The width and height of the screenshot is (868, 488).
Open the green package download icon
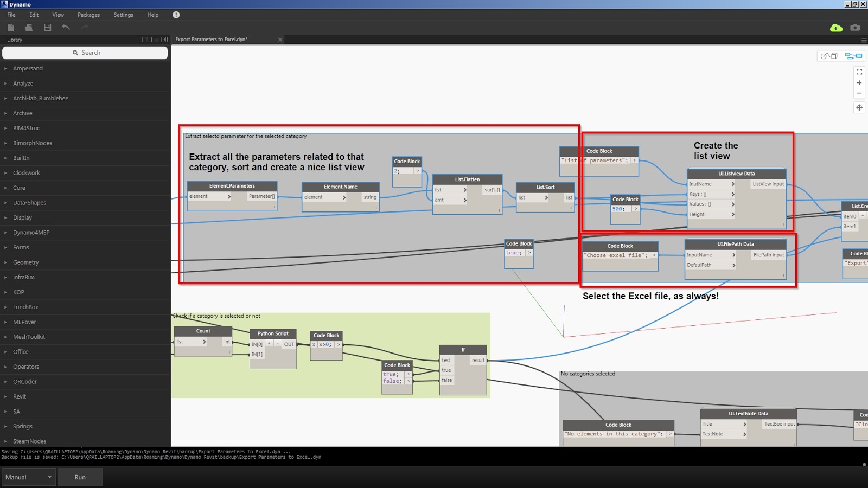(835, 27)
